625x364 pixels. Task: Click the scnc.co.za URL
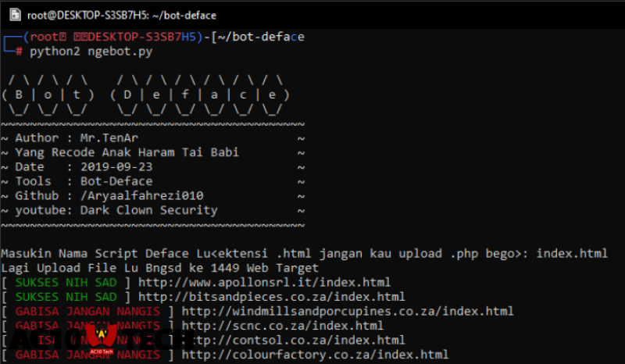(x=282, y=326)
